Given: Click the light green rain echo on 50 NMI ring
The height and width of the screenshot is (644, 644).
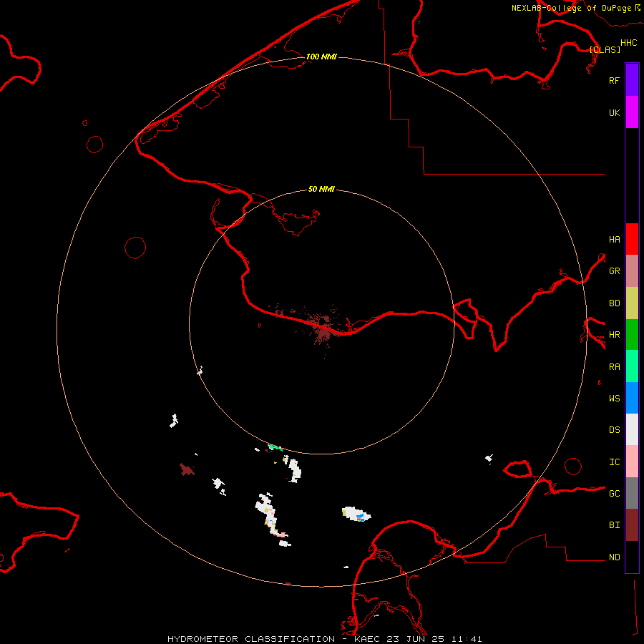Looking at the screenshot, I should pos(275,447).
